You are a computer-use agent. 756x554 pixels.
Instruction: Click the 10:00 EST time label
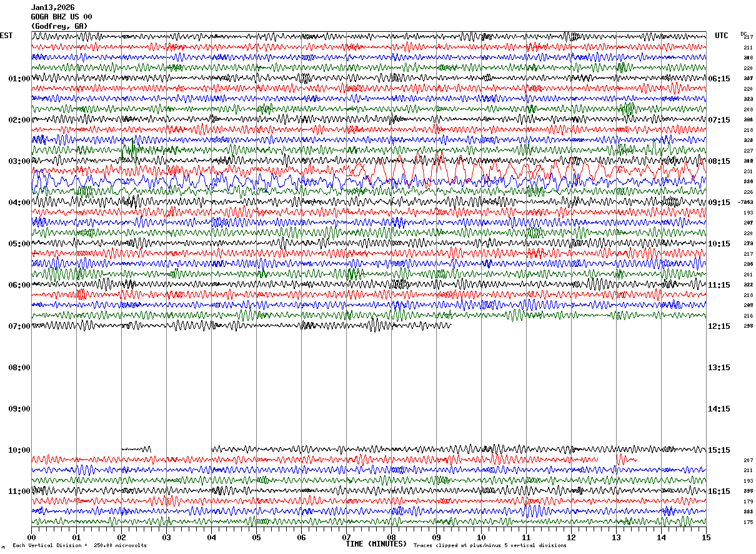coord(19,450)
